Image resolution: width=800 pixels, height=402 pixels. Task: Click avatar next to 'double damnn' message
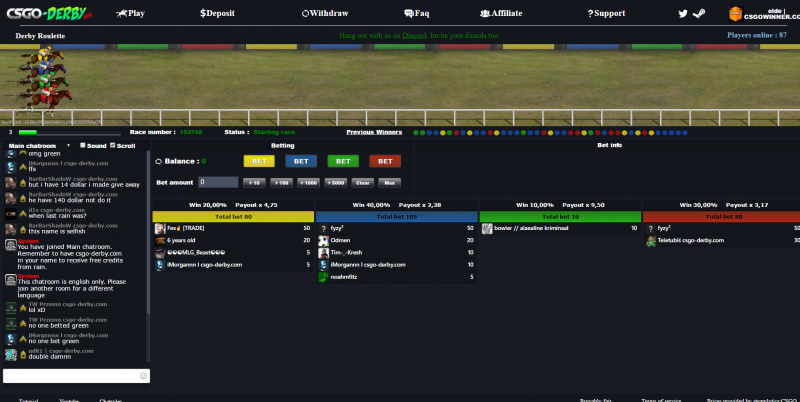[10, 354]
